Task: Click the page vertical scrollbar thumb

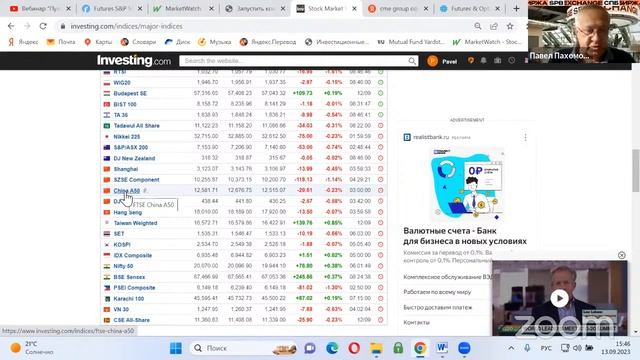Action: 636,171
